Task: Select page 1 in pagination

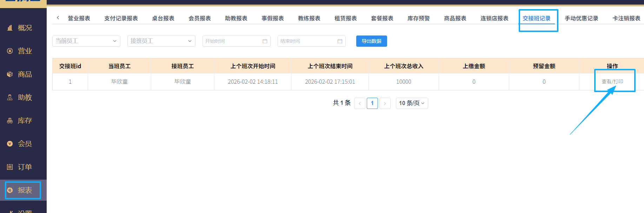Action: tap(372, 103)
